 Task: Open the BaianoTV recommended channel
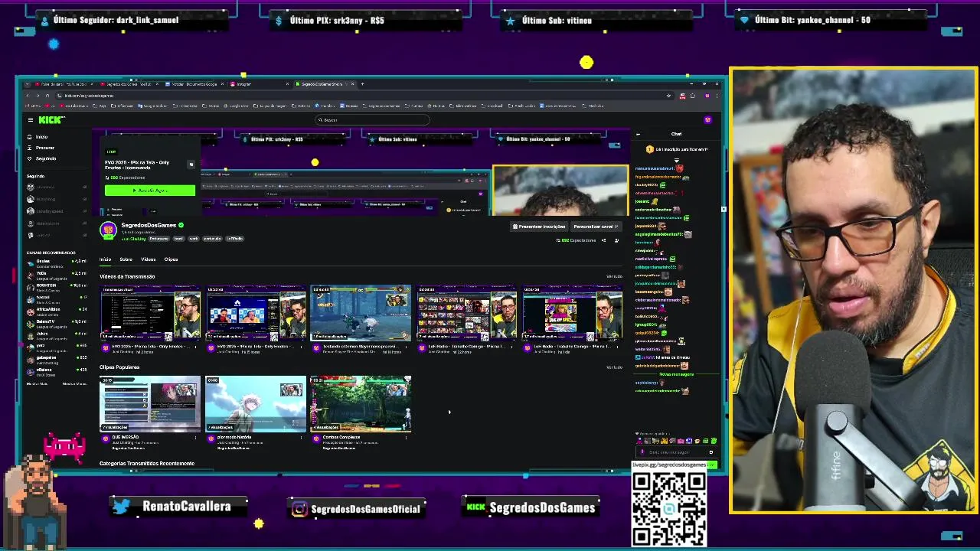tap(57, 324)
